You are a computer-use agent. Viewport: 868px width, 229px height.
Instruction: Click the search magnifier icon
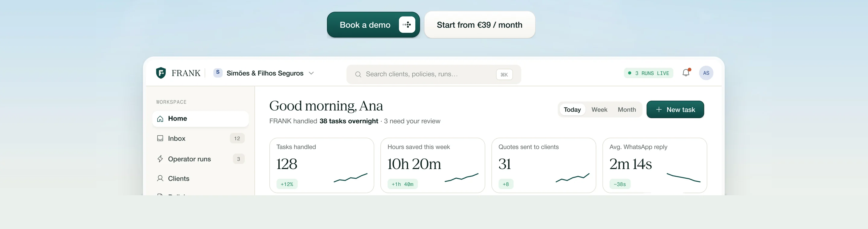pyautogui.click(x=358, y=74)
